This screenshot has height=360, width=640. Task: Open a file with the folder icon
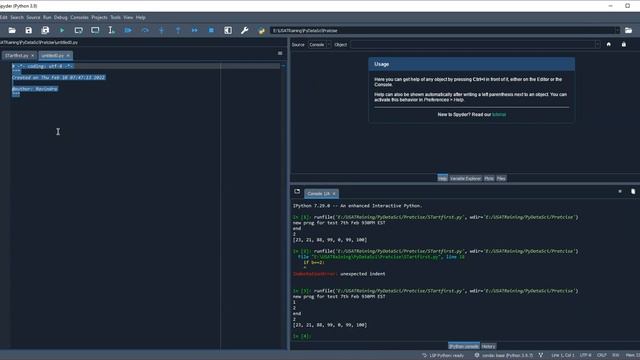coord(12,30)
